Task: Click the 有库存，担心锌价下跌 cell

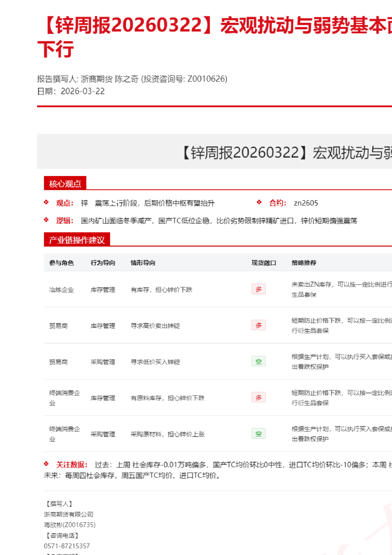Action: [x=161, y=290]
